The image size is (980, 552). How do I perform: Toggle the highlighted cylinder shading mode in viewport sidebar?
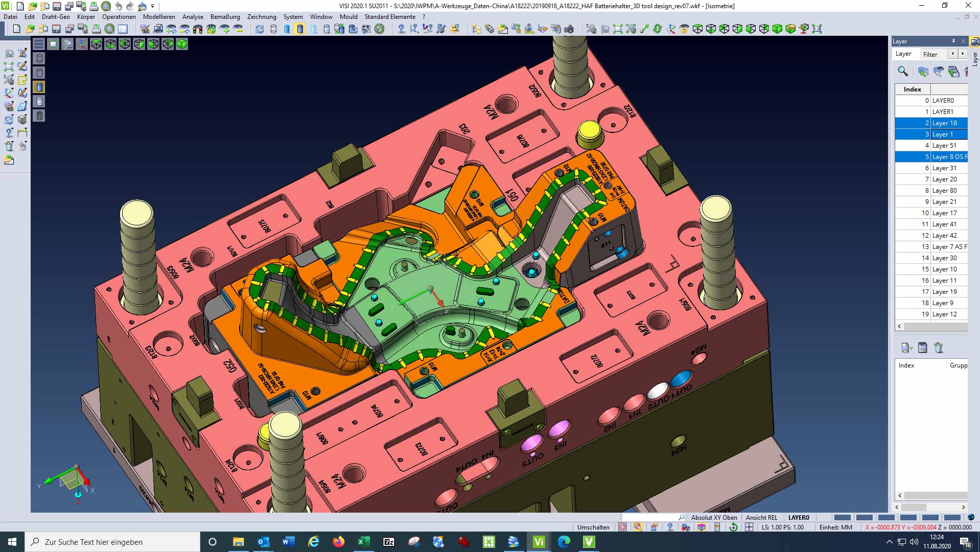click(x=39, y=87)
